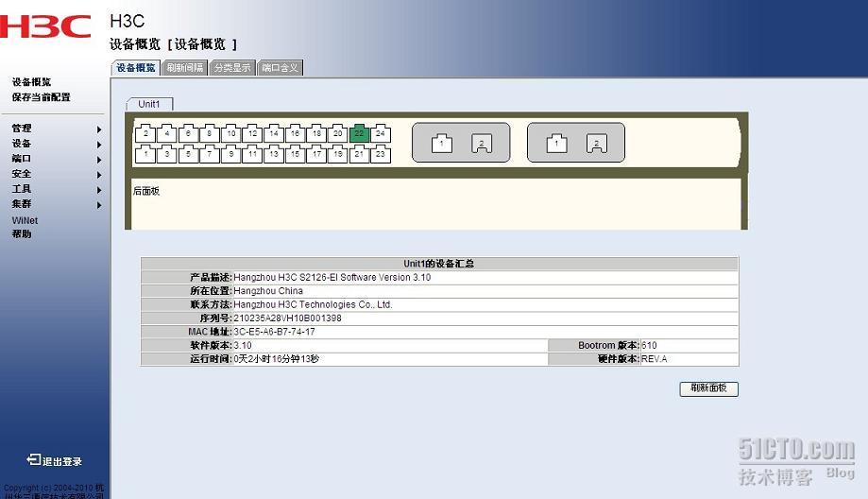868x499 pixels.
Task: Click port 4 icon on the switch panel
Action: pyautogui.click(x=166, y=133)
